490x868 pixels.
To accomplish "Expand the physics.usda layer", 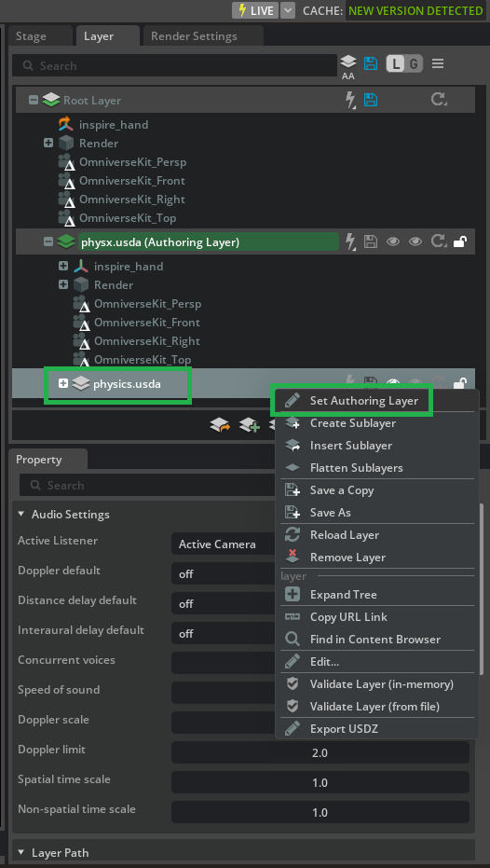I will pyautogui.click(x=63, y=383).
